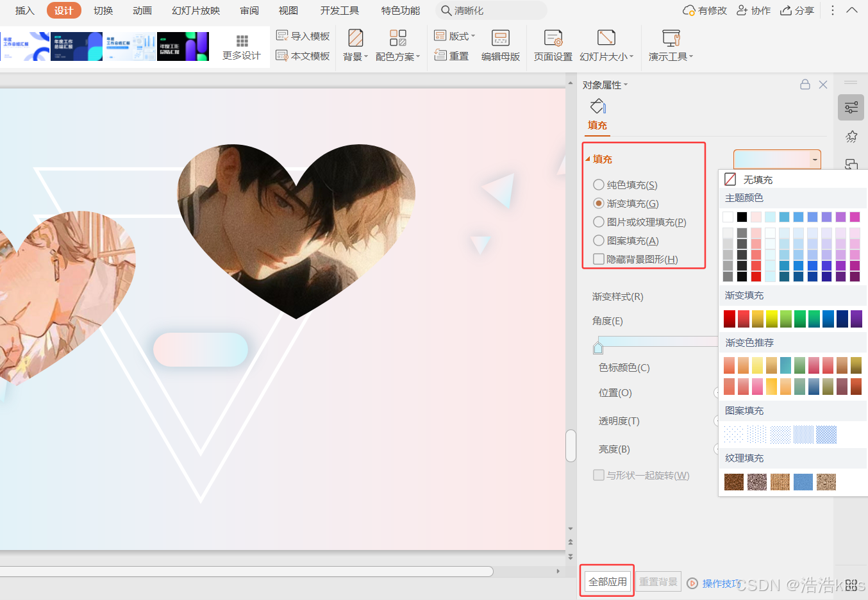868x600 pixels.
Task: Switch to the 切换 tab
Action: pos(103,10)
